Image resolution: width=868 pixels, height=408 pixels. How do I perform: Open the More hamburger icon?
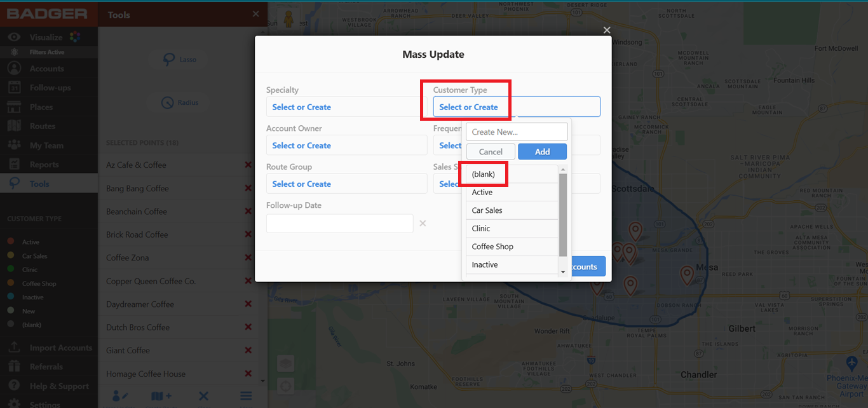(x=245, y=396)
